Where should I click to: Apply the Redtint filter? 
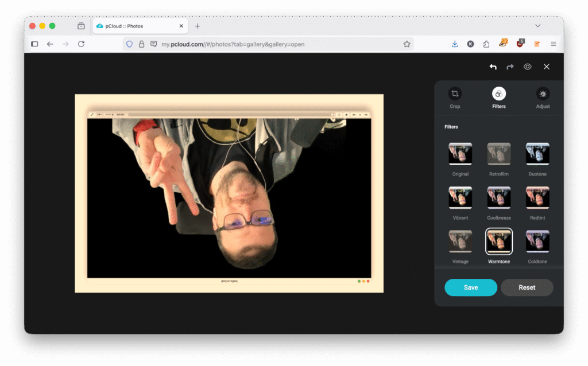(x=537, y=198)
